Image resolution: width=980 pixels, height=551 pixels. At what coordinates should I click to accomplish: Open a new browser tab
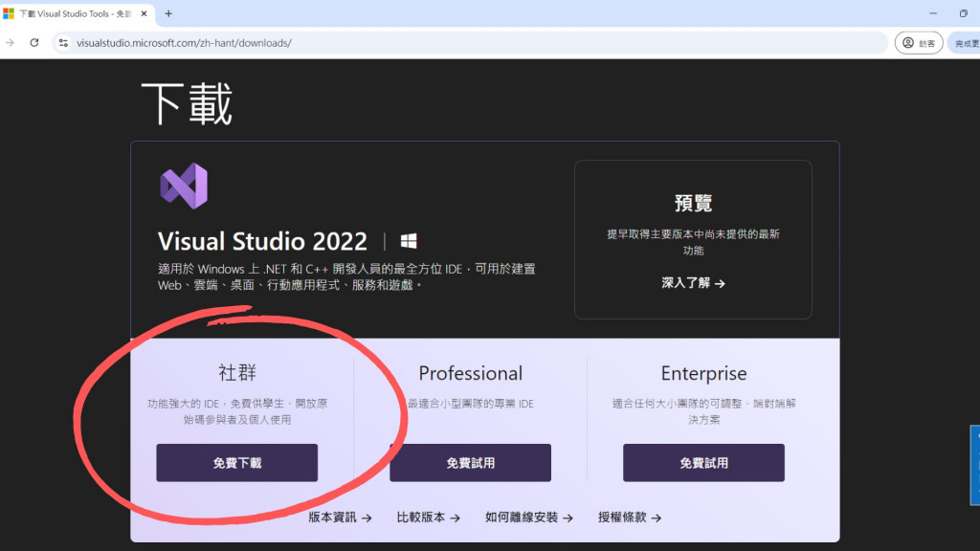168,13
